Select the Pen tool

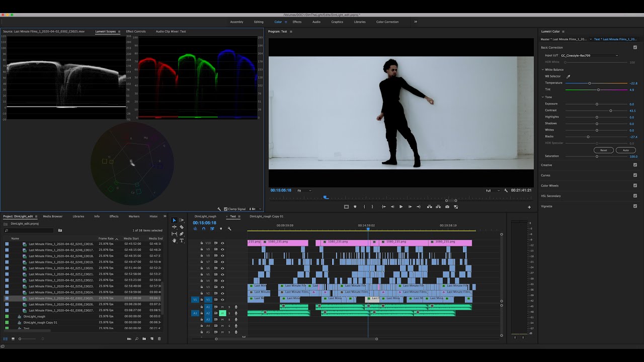(x=182, y=234)
